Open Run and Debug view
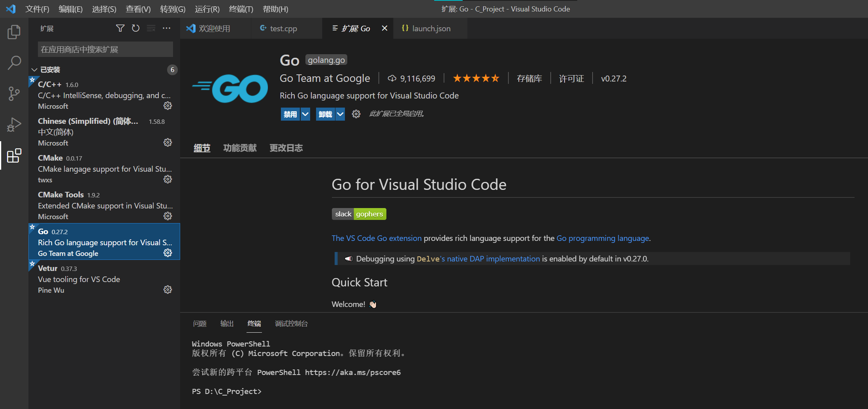Viewport: 868px width, 409px height. pyautogui.click(x=14, y=125)
